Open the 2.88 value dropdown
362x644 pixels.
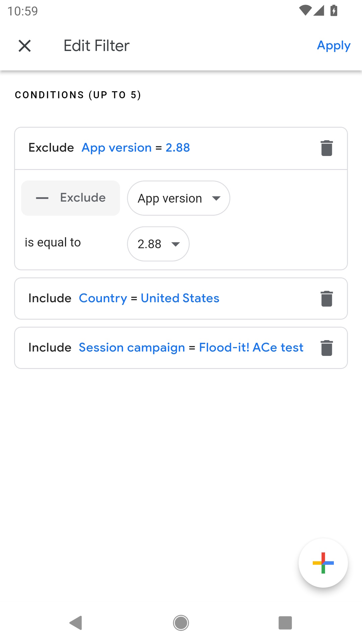pyautogui.click(x=158, y=244)
